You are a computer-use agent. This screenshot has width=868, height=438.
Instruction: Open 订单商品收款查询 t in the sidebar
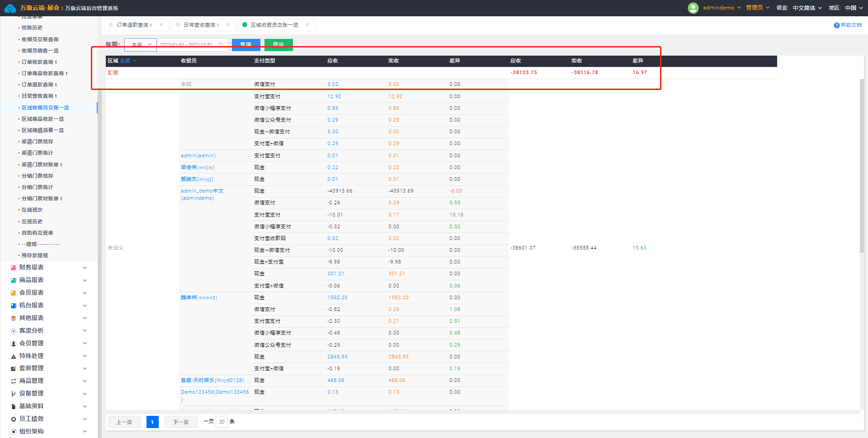(x=45, y=73)
